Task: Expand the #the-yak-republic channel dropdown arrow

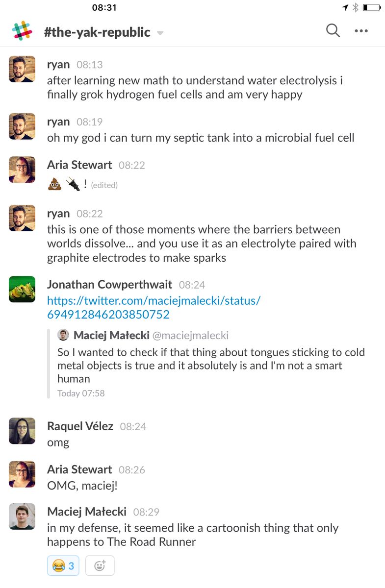Action: click(x=160, y=33)
